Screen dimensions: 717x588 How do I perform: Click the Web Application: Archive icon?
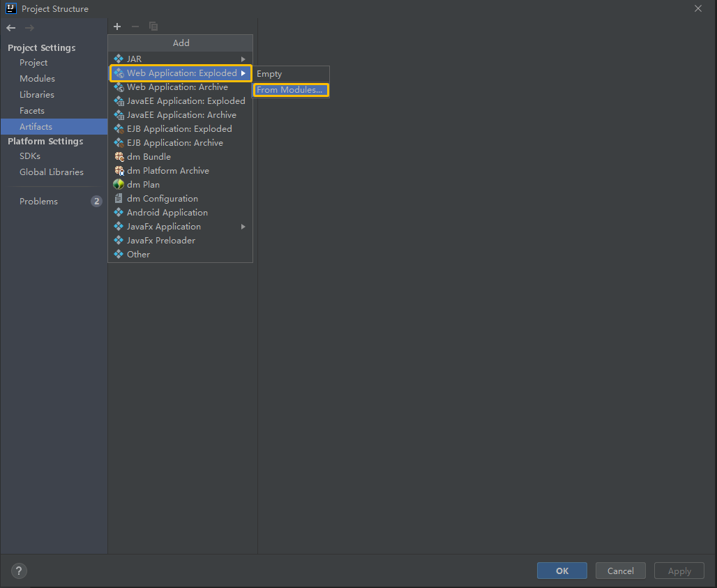click(119, 87)
